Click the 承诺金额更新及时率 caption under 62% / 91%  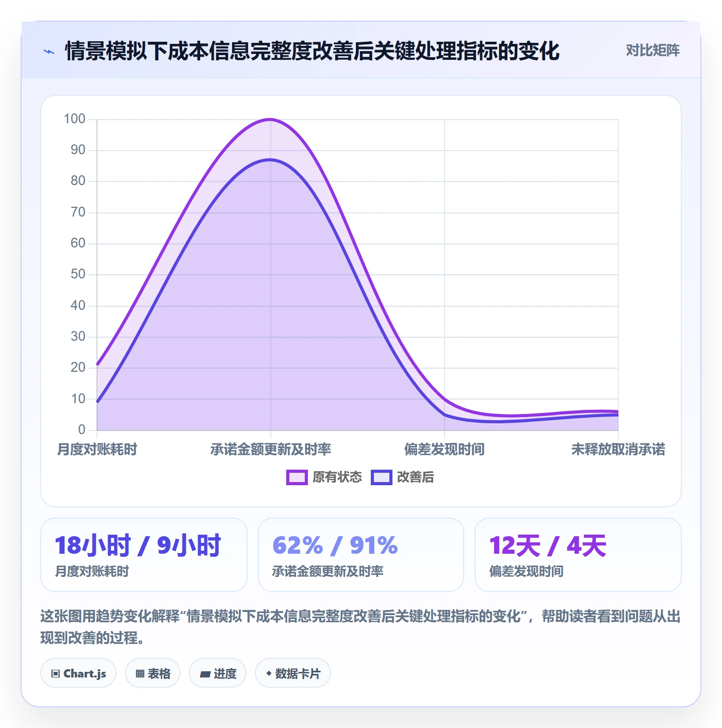328,571
